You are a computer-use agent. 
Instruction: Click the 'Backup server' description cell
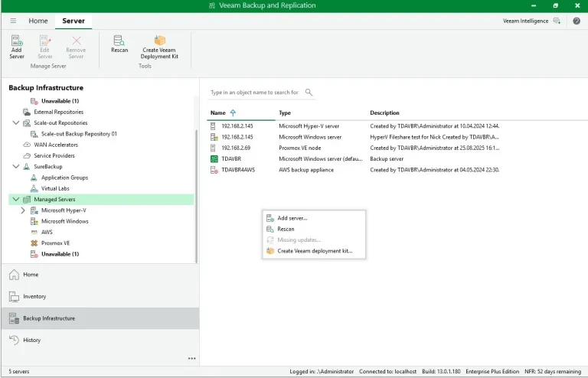point(387,159)
